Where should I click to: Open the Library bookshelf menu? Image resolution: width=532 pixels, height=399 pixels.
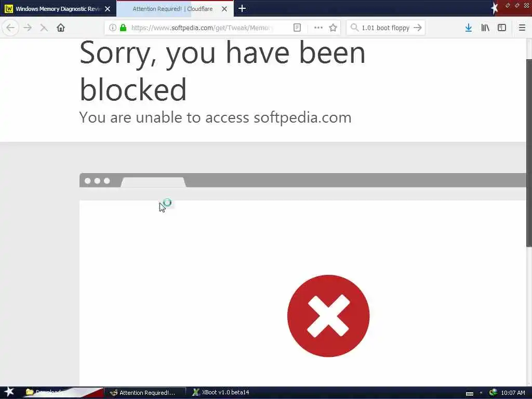pyautogui.click(x=485, y=28)
